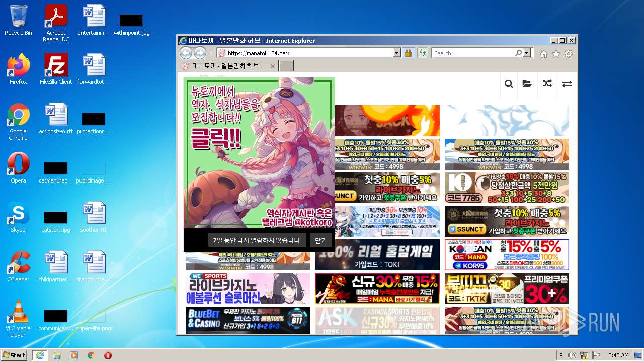This screenshot has width=644, height=362.
Task: Open the TKTK 프리미엄쿠폰 30% banner
Action: pos(507,289)
